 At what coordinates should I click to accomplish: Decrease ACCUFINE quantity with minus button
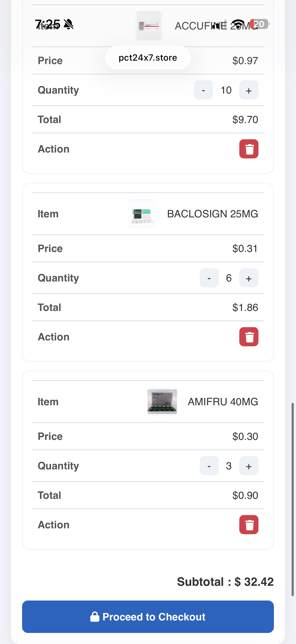pyautogui.click(x=203, y=90)
